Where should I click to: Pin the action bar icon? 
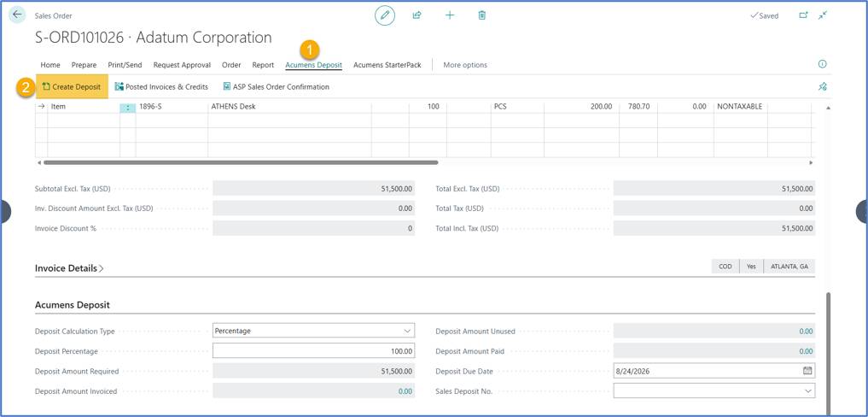tap(823, 86)
